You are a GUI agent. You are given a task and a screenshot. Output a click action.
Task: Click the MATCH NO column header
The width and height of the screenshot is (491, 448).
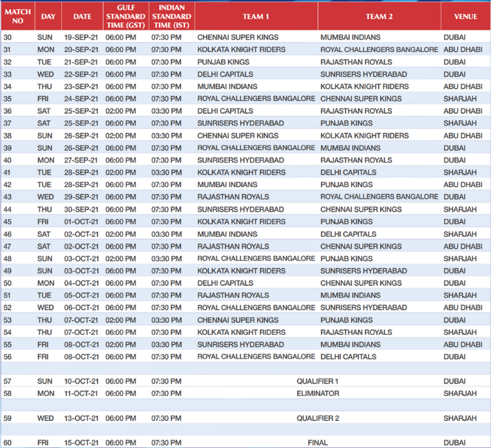[x=18, y=16]
